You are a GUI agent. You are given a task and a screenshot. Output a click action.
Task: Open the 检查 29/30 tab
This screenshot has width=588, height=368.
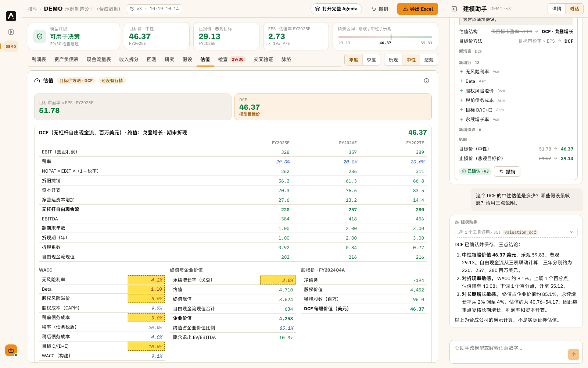click(x=232, y=60)
